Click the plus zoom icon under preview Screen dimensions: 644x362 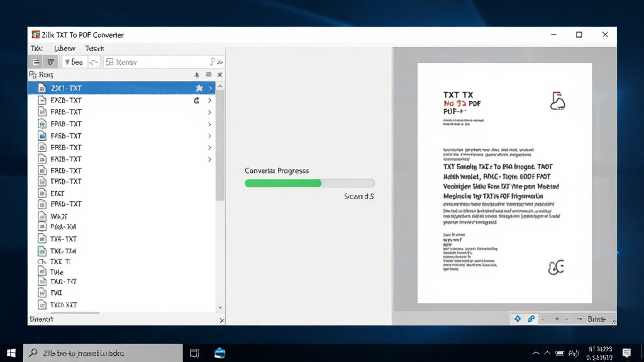point(557,319)
